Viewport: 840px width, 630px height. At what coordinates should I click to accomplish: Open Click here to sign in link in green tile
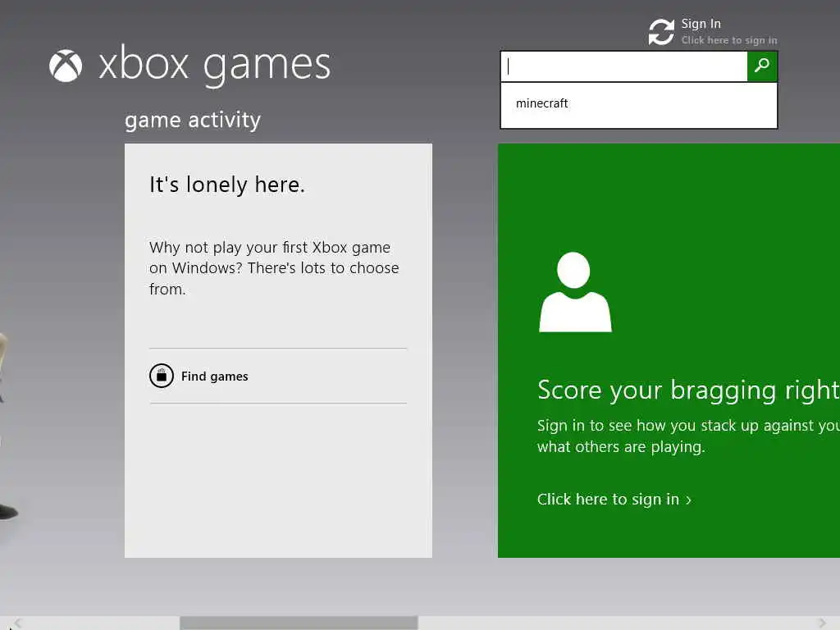[x=614, y=500]
